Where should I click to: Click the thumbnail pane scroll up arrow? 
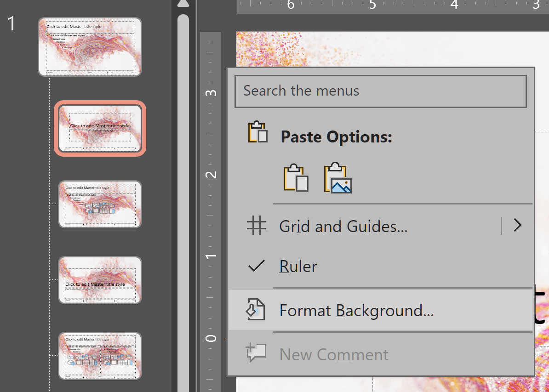pyautogui.click(x=183, y=4)
